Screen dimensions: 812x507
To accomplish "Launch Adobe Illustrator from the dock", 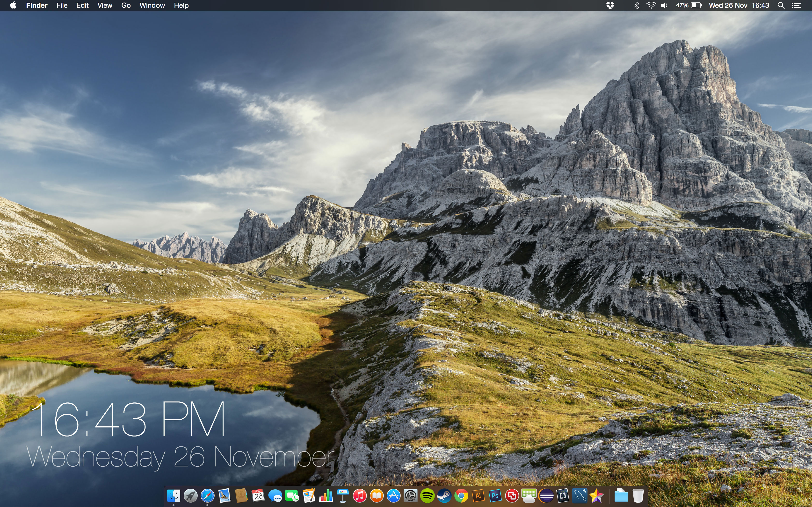I will (x=478, y=496).
